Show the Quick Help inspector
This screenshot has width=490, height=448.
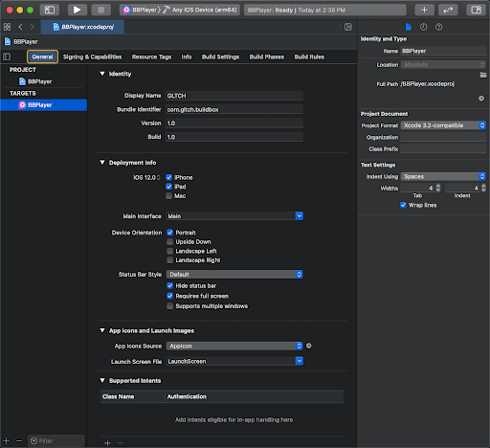pos(438,27)
